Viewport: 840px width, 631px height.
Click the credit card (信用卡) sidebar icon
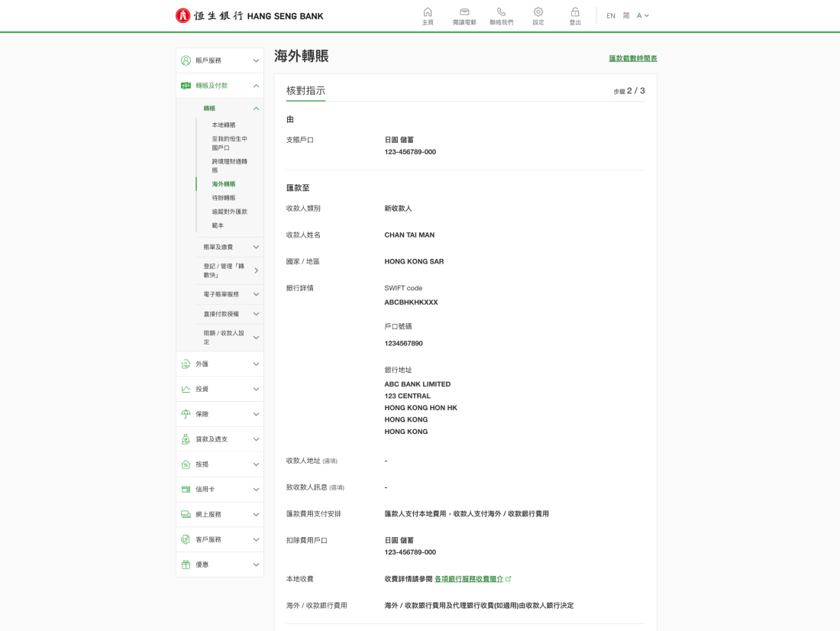tap(186, 490)
